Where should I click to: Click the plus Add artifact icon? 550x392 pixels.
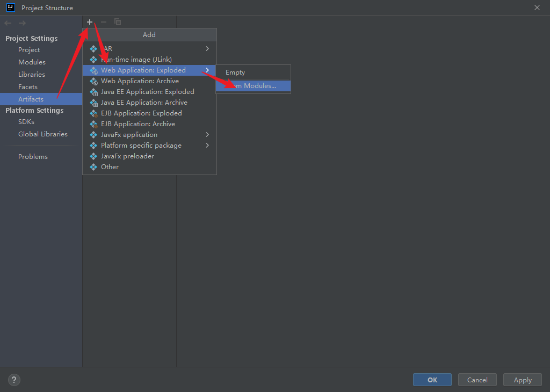(90, 22)
